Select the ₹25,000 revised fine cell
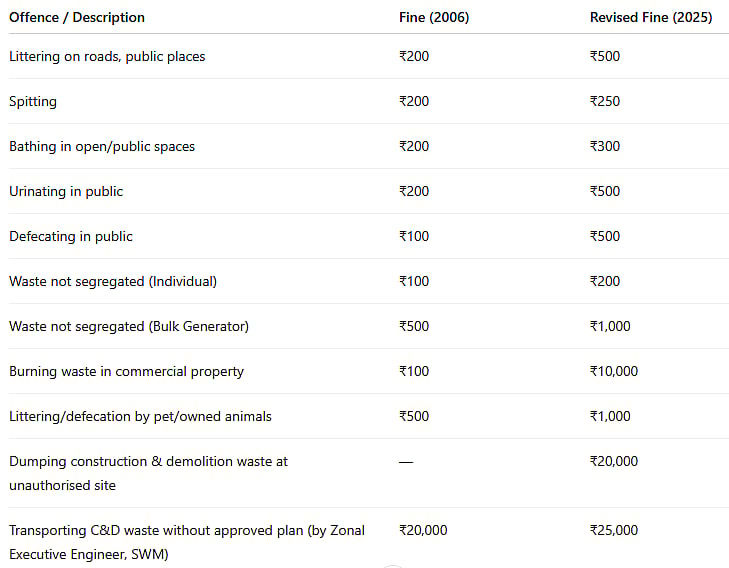This screenshot has height=568, width=729. pos(613,530)
